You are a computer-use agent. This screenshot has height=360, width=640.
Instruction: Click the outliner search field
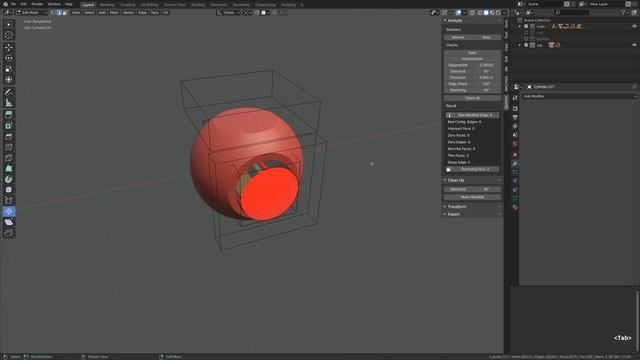point(571,13)
